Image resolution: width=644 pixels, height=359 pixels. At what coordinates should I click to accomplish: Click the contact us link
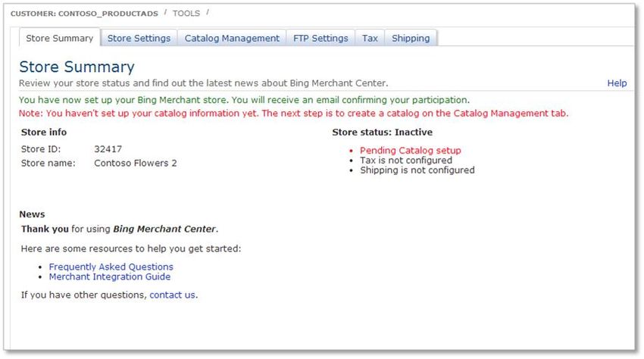point(172,295)
